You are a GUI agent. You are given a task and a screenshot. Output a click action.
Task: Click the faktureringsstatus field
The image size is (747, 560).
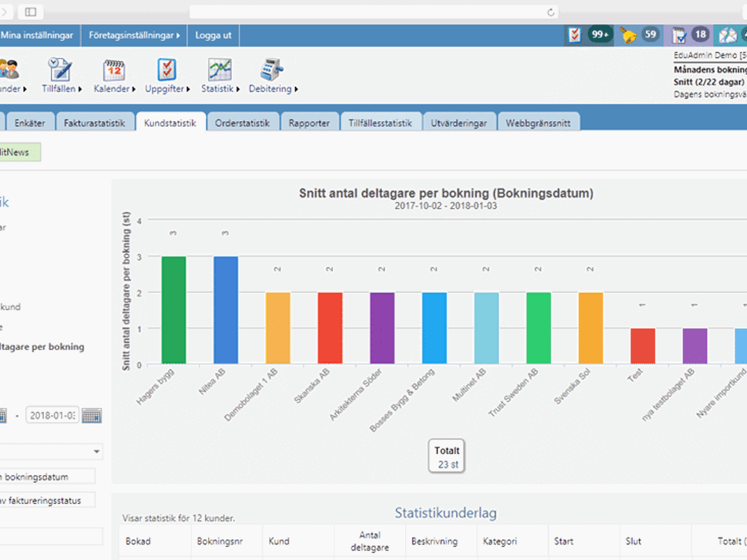click(46, 501)
